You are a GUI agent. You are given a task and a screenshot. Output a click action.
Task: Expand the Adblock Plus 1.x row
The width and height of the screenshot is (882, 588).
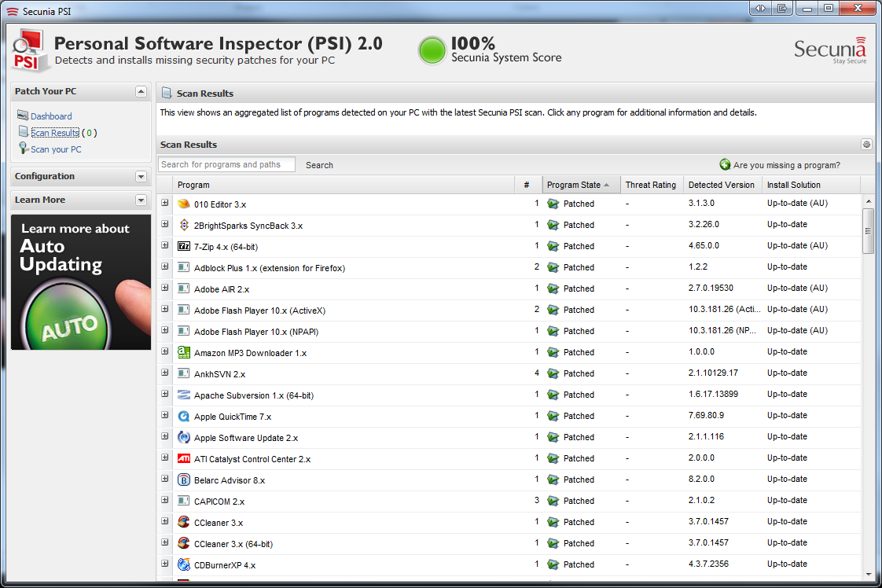point(165,266)
